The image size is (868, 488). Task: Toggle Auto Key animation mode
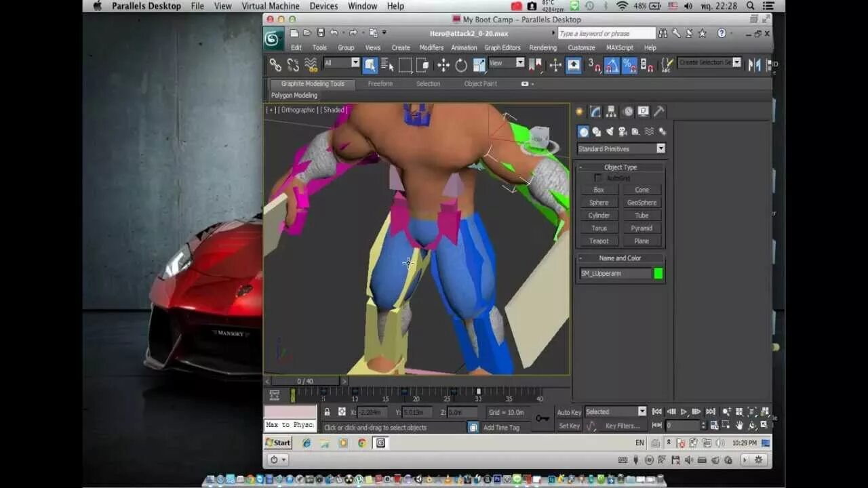(x=569, y=412)
